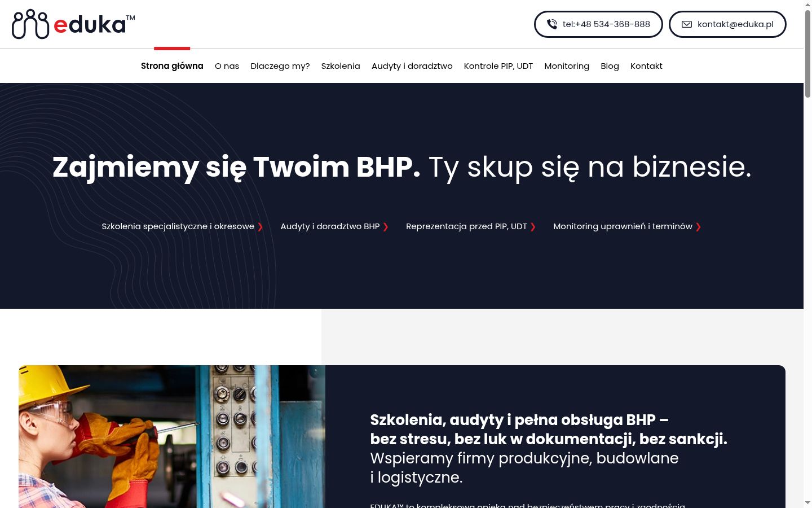Click text Wspieramy firmy produkcyjne, budowlane
The height and width of the screenshot is (508, 812).
coord(524,458)
